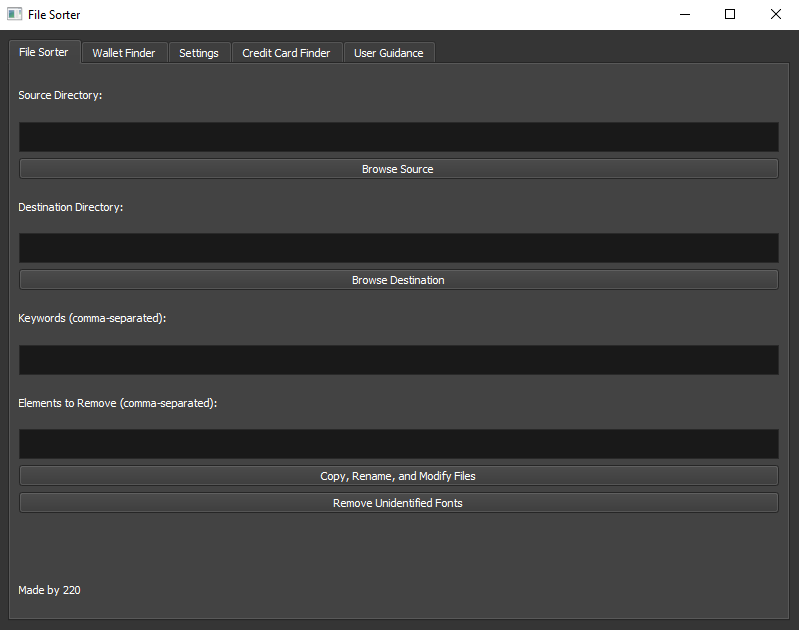Click the File Sorter app icon in title bar

pyautogui.click(x=14, y=14)
